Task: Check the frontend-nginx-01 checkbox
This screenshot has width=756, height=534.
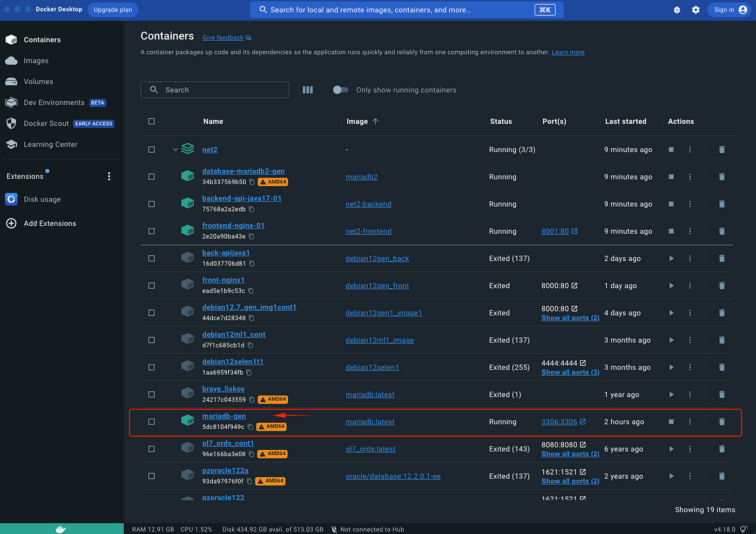Action: point(152,231)
